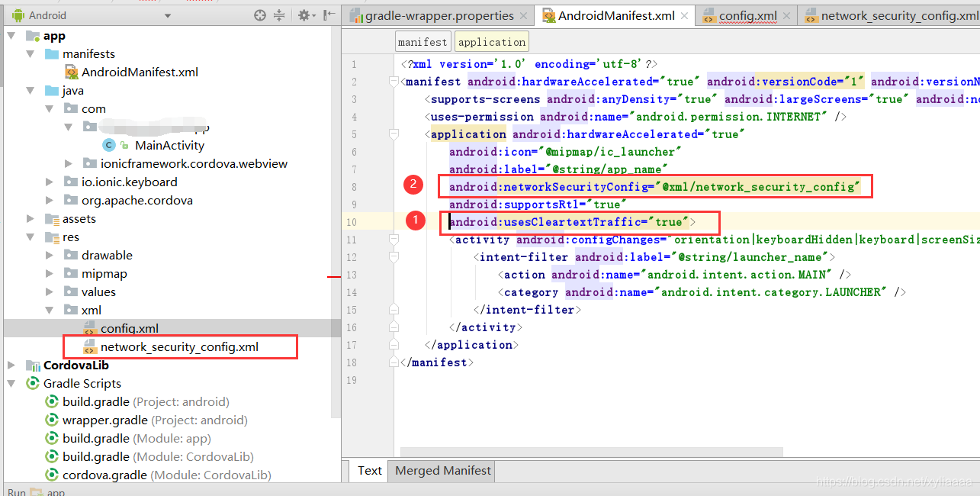Collapse the application element code fold
980x496 pixels.
394,134
